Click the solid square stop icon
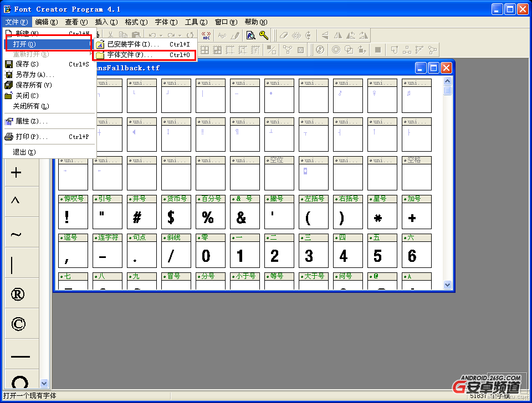Viewport: 532px width, 403px height. [x=378, y=50]
